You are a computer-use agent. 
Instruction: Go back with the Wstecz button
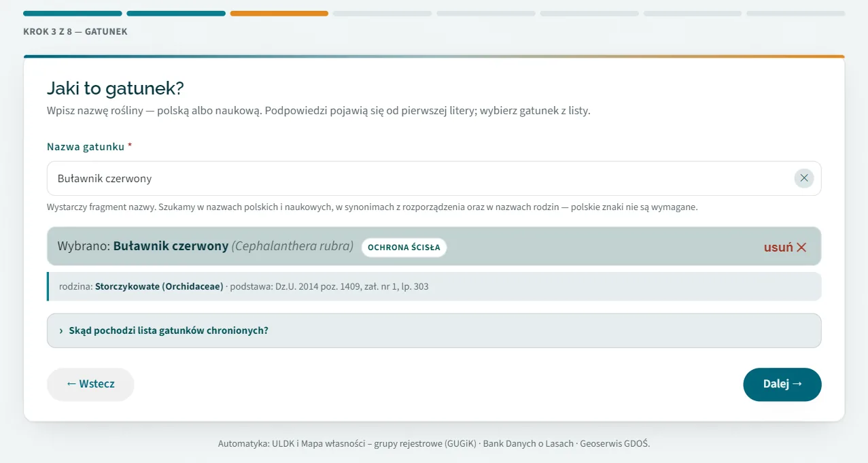90,384
